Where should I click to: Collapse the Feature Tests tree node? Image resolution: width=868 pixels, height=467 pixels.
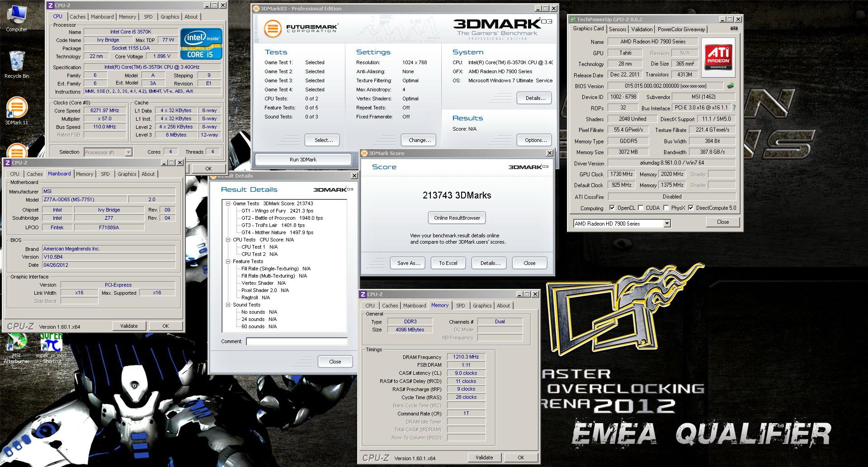click(x=228, y=261)
